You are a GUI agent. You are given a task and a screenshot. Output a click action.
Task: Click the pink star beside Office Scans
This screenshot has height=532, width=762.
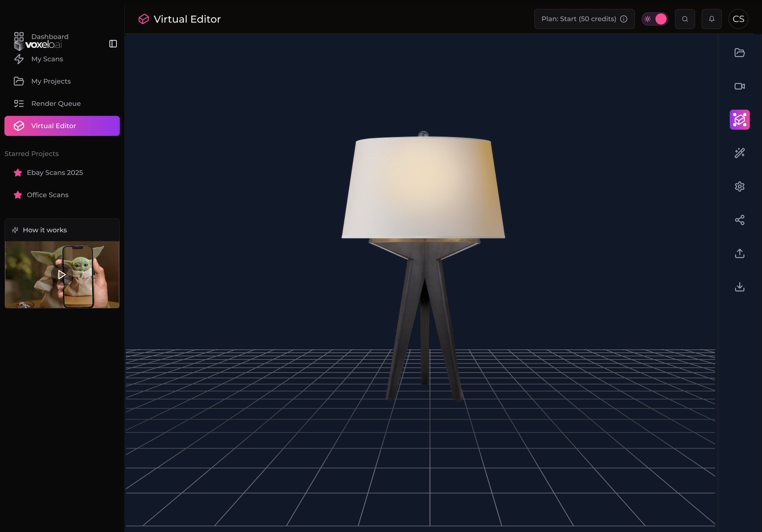18,195
